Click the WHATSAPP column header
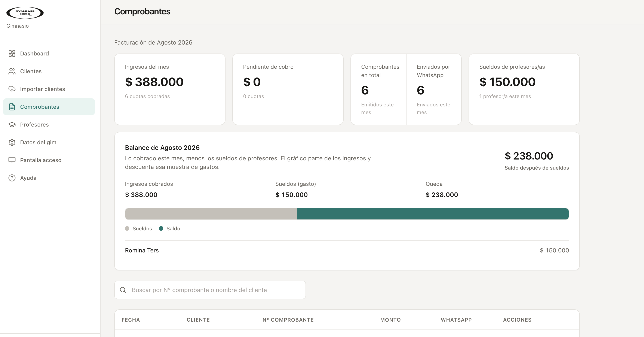This screenshot has height=337, width=644. 456,320
